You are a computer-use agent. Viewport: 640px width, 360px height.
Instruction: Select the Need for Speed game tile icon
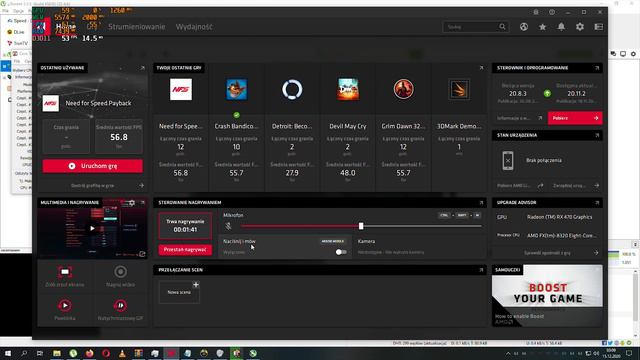pos(181,89)
